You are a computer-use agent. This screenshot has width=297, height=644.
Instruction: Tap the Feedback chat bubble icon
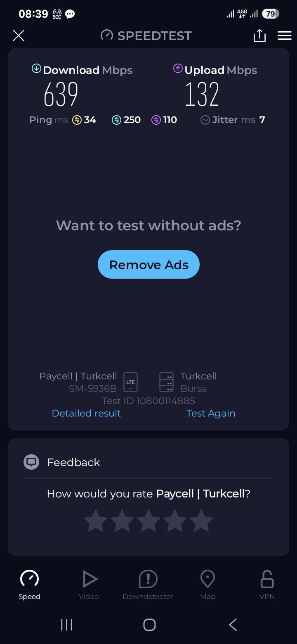(x=31, y=462)
